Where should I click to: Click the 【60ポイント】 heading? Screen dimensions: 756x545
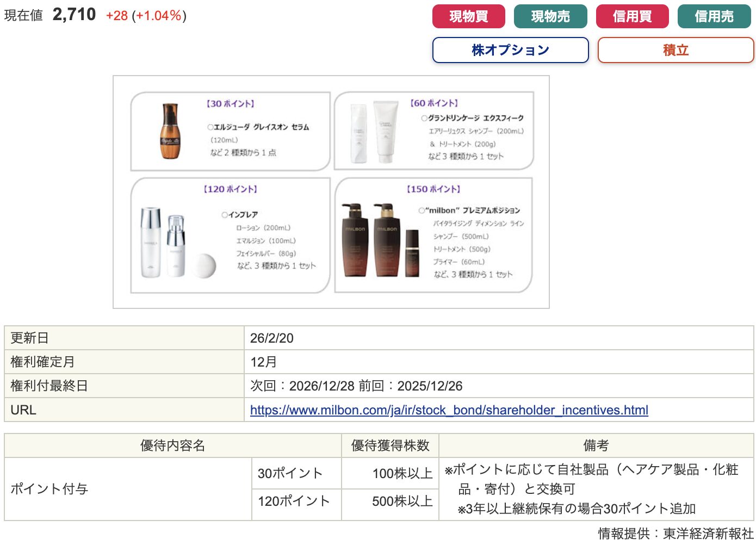pyautogui.click(x=434, y=103)
